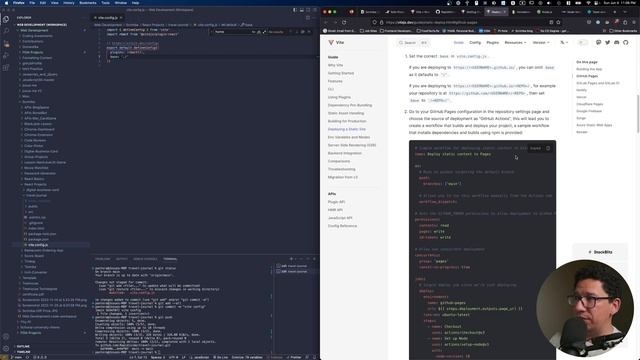Toggle the dark mode switch on the Vite site
Screen dimensions: 640x360
pyautogui.click(x=582, y=42)
